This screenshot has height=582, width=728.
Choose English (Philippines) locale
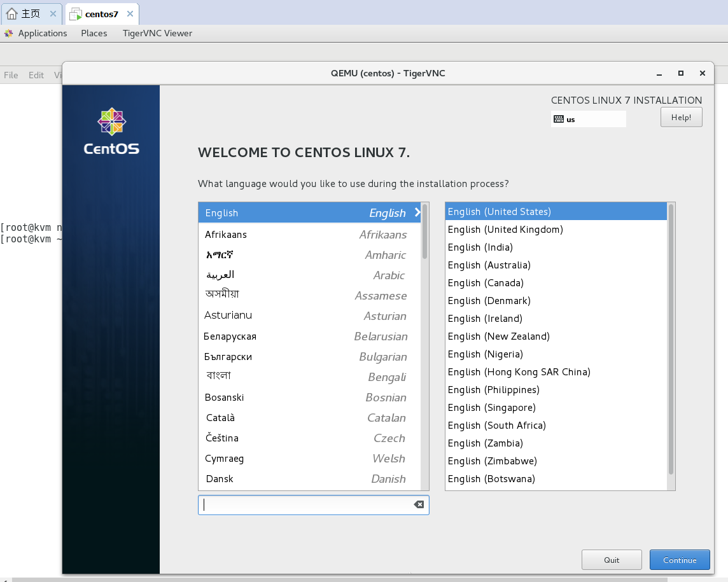pyautogui.click(x=556, y=390)
